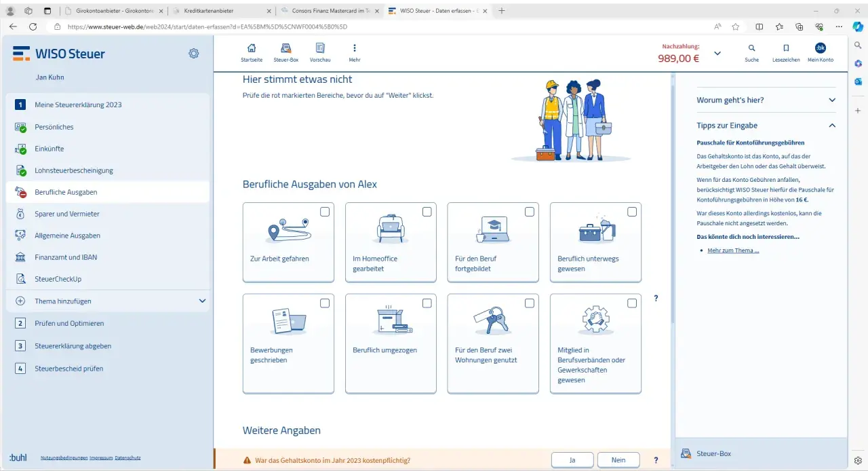The width and height of the screenshot is (868, 471).
Task: Click help question mark in Gehaltskonto bar
Action: (656, 460)
